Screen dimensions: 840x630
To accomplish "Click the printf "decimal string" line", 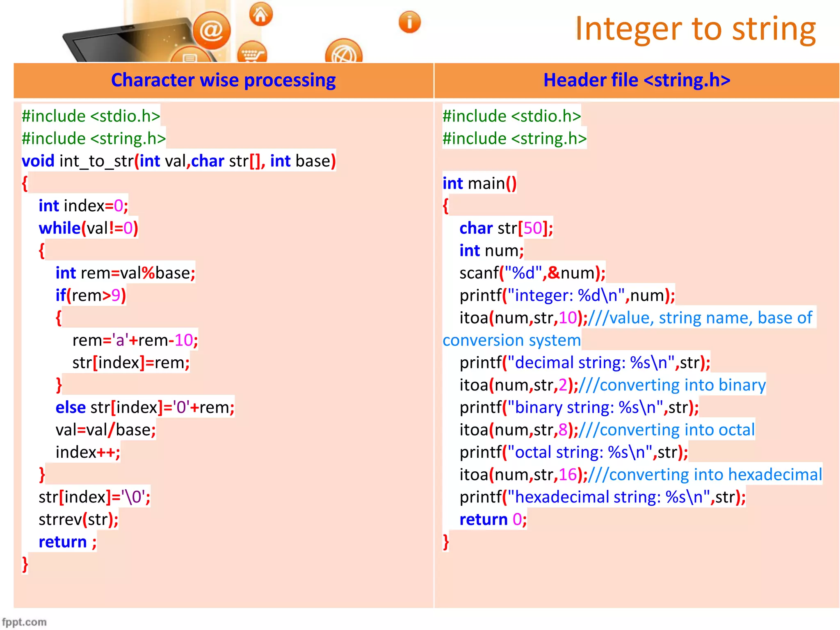I will [x=584, y=363].
